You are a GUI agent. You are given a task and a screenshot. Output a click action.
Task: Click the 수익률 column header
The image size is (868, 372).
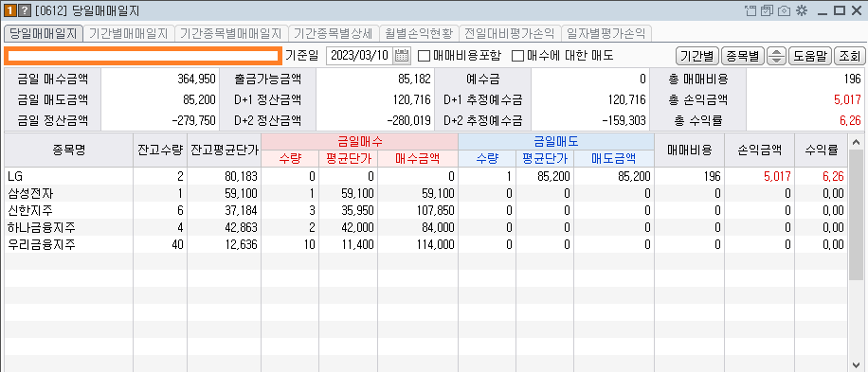coord(821,150)
